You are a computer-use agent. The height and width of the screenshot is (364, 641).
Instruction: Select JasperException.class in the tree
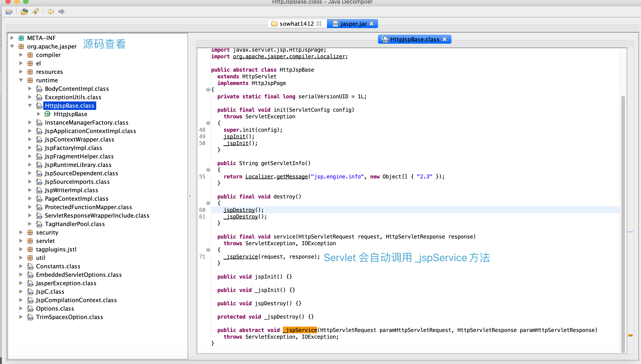66,283
